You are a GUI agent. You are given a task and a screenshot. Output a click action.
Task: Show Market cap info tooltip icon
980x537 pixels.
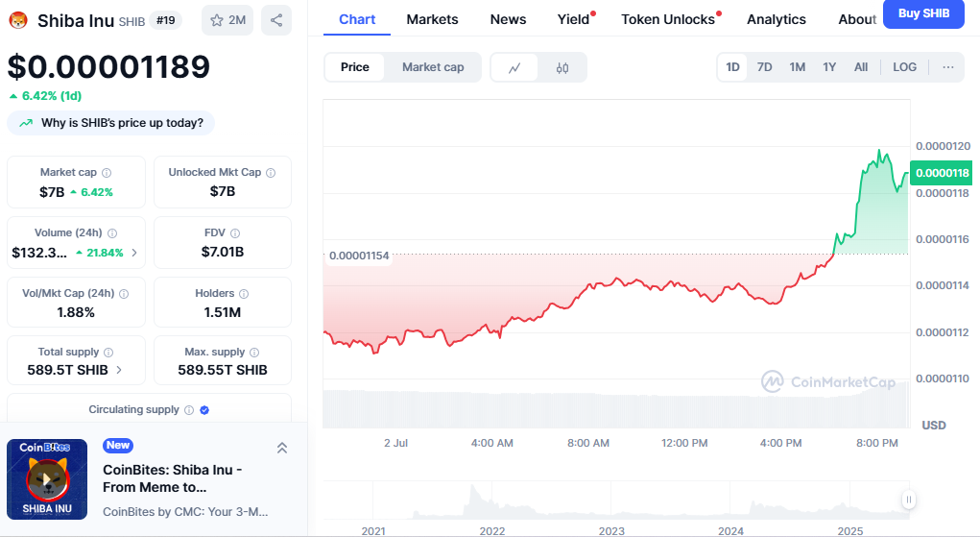(x=107, y=173)
